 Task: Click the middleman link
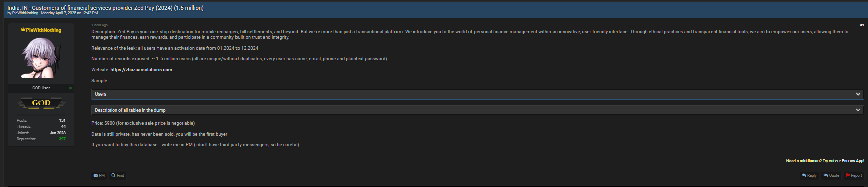[x=810, y=161]
